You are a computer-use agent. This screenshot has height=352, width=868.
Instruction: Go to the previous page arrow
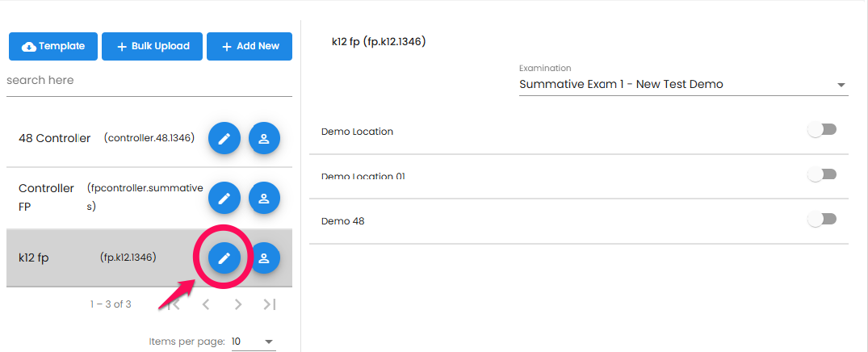[x=206, y=304]
